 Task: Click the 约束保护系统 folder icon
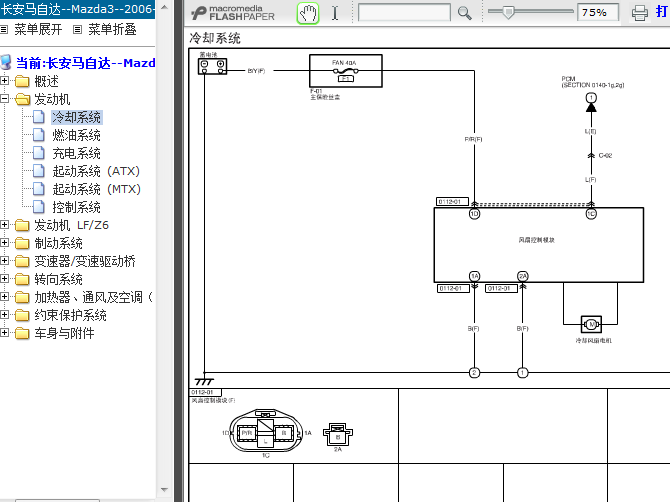pos(22,315)
